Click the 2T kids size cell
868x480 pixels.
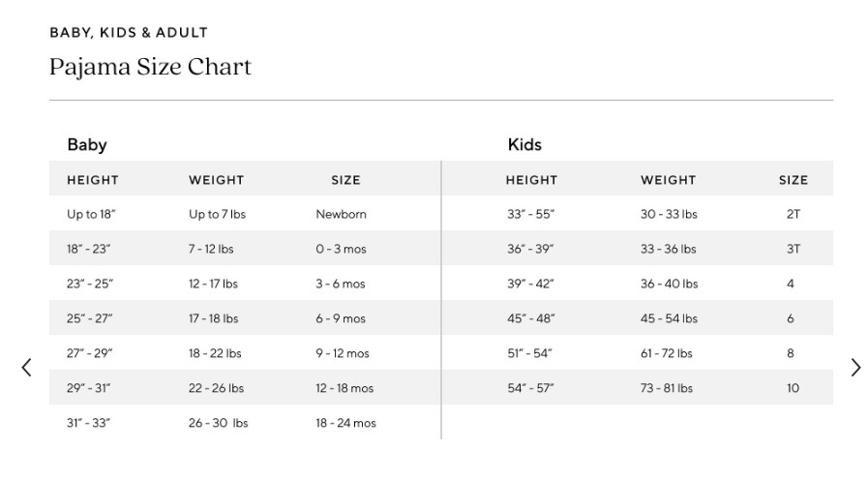pos(793,214)
